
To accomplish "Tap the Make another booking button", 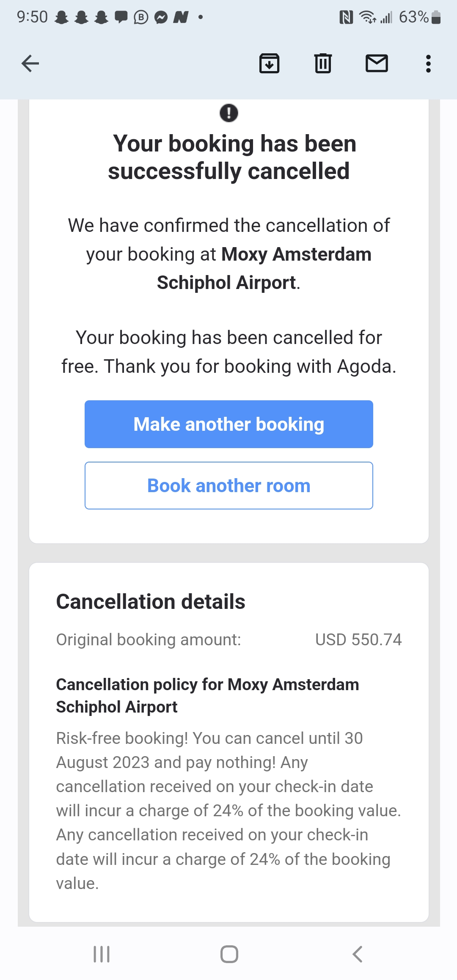I will click(x=228, y=424).
